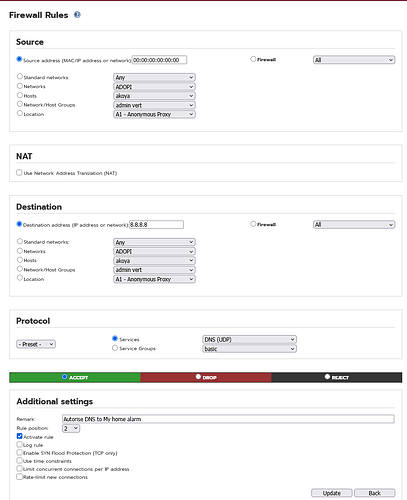Edit the Remark text field
Screen dimensions: 407x500
click(x=228, y=419)
